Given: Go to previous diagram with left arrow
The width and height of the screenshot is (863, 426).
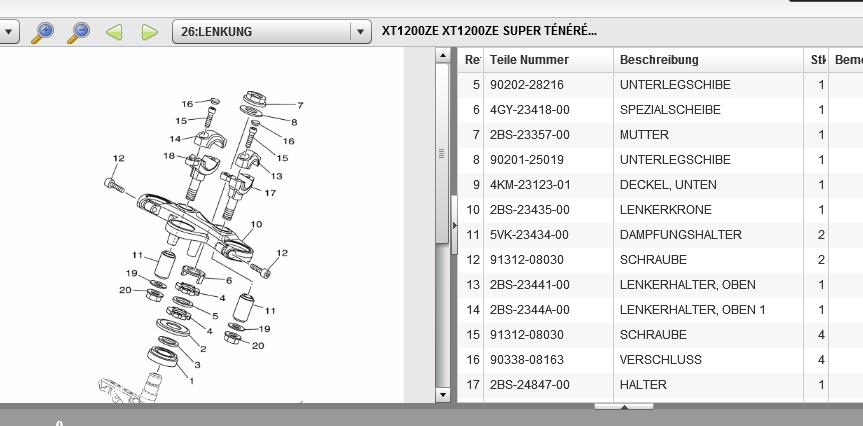Looking at the screenshot, I should 114,32.
